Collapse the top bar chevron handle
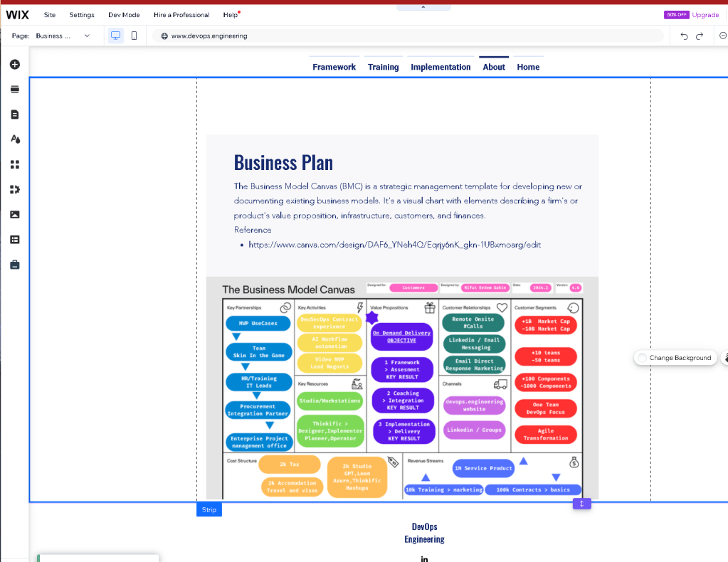This screenshot has width=728, height=562. click(x=423, y=7)
